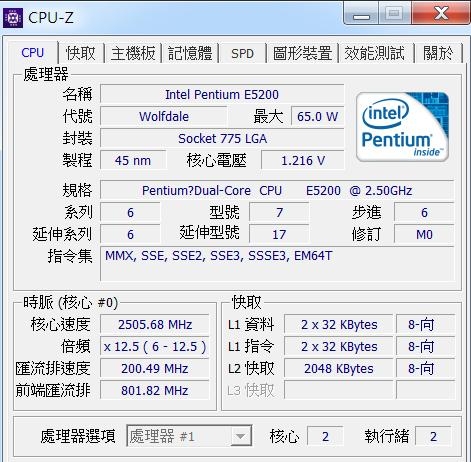Switch to the CPU tab

point(32,53)
